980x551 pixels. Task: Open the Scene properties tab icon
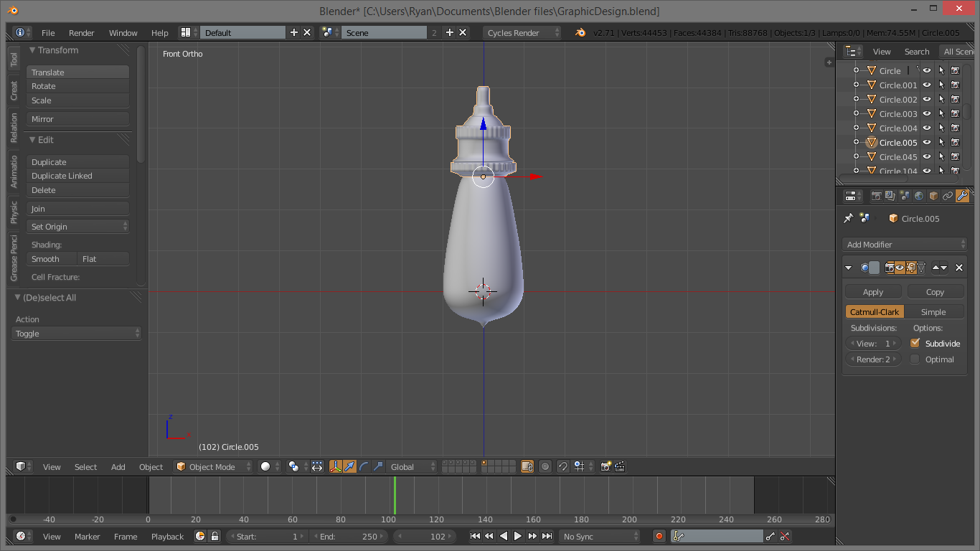pos(905,196)
